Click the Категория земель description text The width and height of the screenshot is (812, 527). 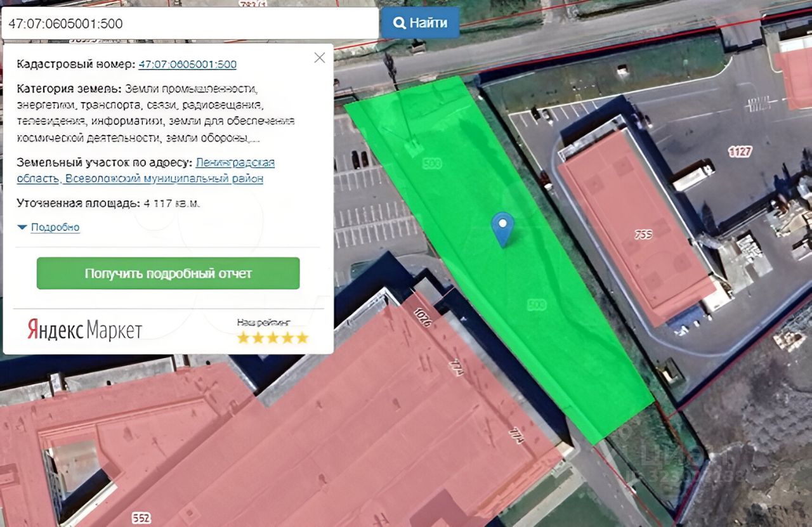point(156,113)
